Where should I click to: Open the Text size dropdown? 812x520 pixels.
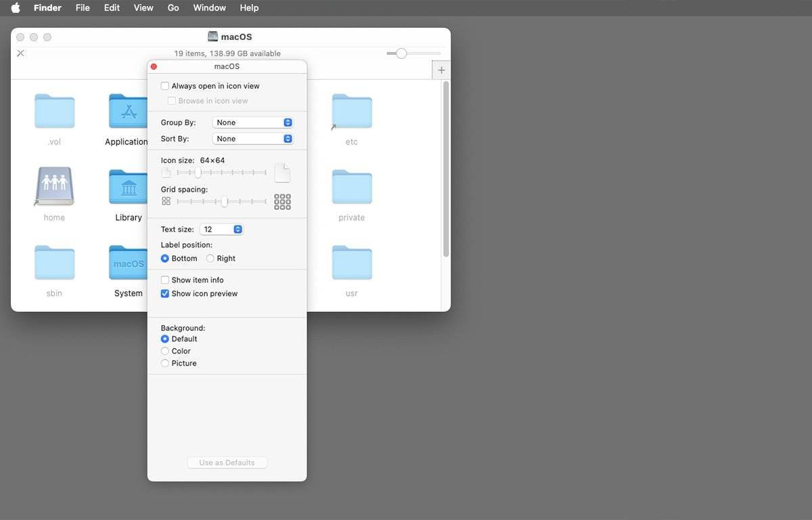(221, 230)
